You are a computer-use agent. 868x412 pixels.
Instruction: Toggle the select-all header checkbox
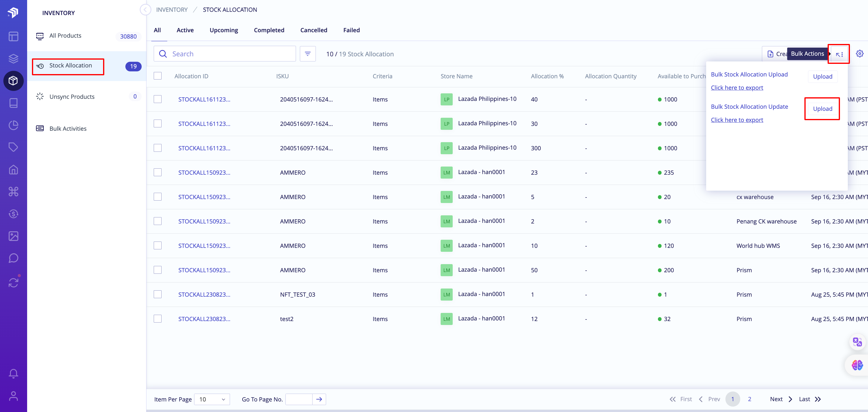(158, 76)
